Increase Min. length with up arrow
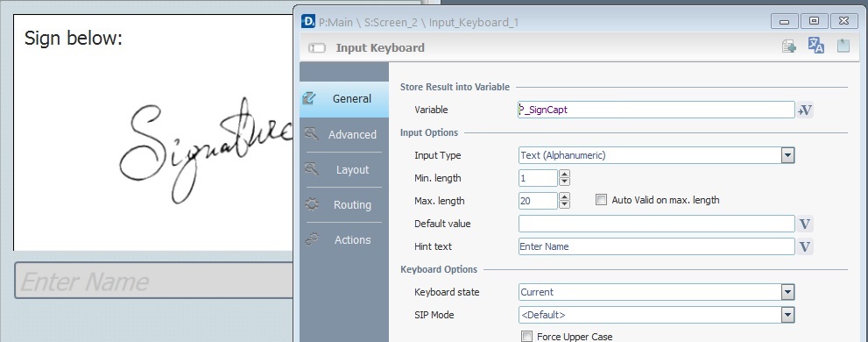 point(564,174)
